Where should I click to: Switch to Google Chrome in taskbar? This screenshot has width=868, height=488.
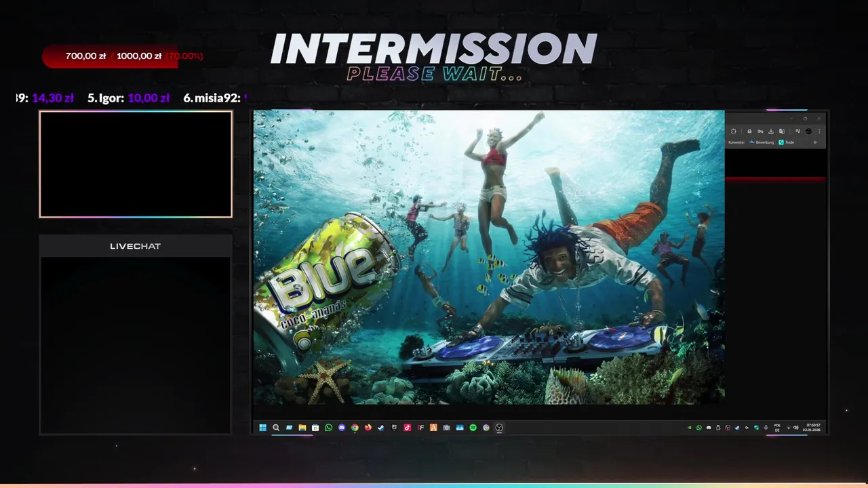(x=355, y=428)
